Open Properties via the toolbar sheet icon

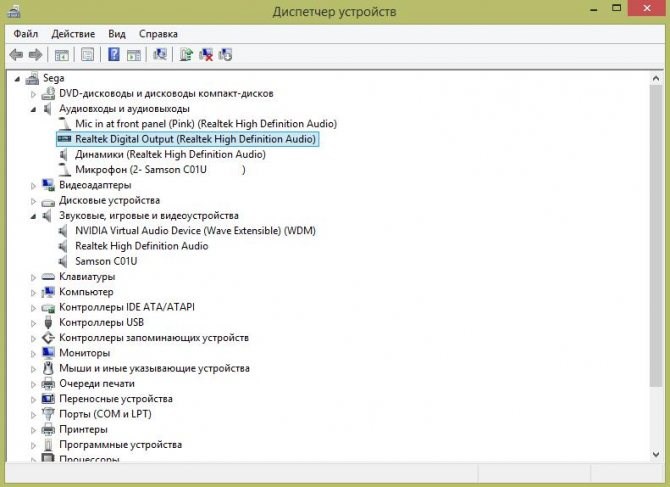click(88, 55)
